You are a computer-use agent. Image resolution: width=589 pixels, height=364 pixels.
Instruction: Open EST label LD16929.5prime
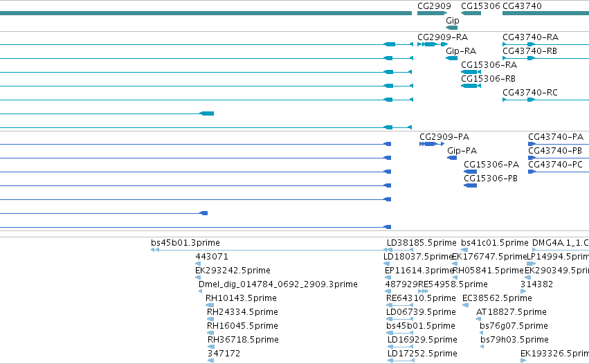point(422,340)
